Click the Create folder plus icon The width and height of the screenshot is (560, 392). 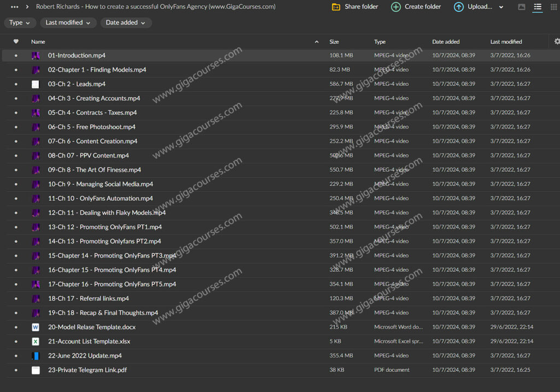pos(396,7)
